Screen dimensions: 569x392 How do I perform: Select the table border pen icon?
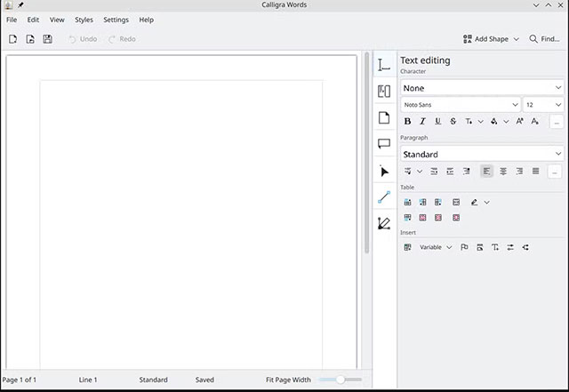pyautogui.click(x=474, y=202)
